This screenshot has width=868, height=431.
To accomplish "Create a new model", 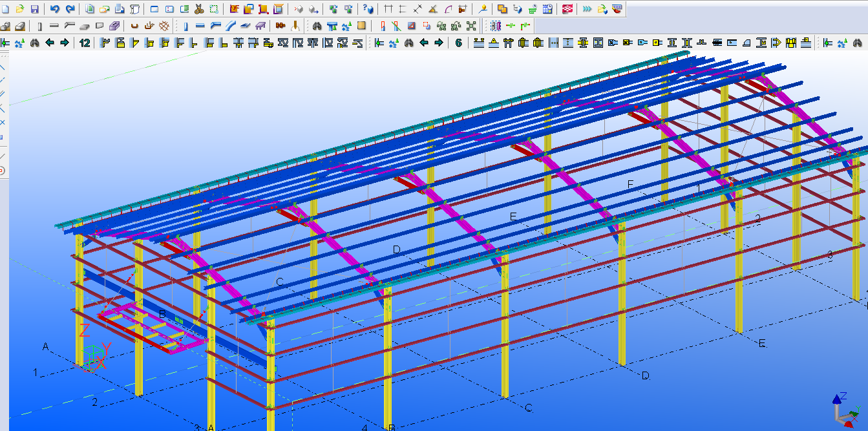I will [x=6, y=8].
